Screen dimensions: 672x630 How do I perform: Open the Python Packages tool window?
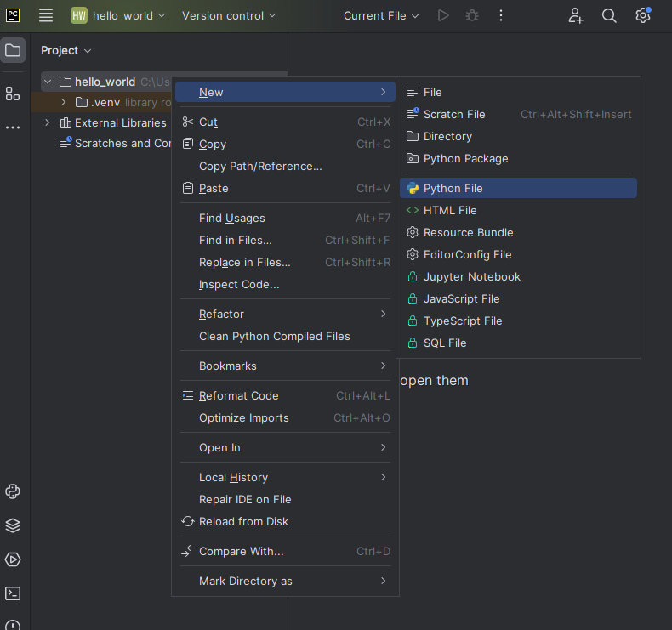[x=13, y=525]
